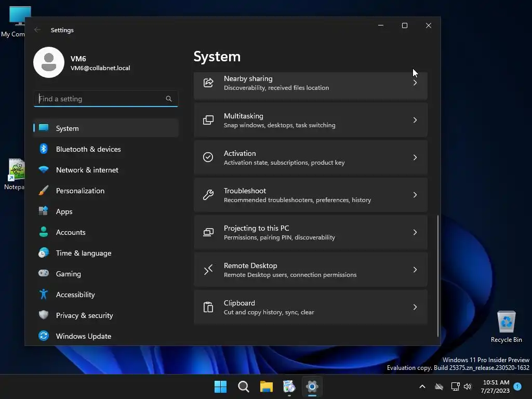Expand Nearby sharing with its chevron

pyautogui.click(x=415, y=83)
